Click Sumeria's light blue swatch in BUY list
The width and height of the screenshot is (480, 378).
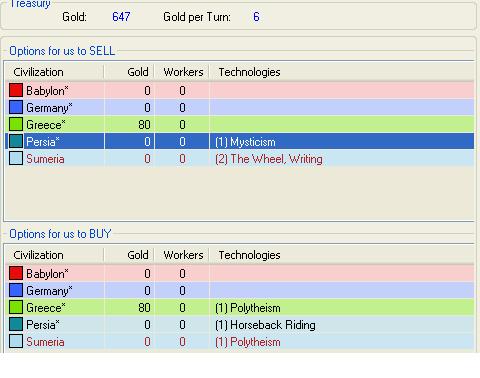[x=16, y=341]
